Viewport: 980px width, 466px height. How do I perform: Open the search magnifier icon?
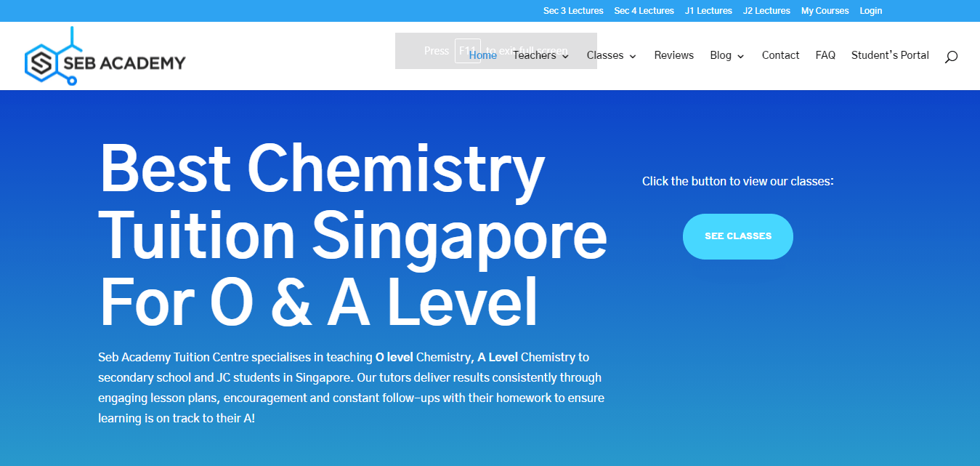pyautogui.click(x=951, y=57)
